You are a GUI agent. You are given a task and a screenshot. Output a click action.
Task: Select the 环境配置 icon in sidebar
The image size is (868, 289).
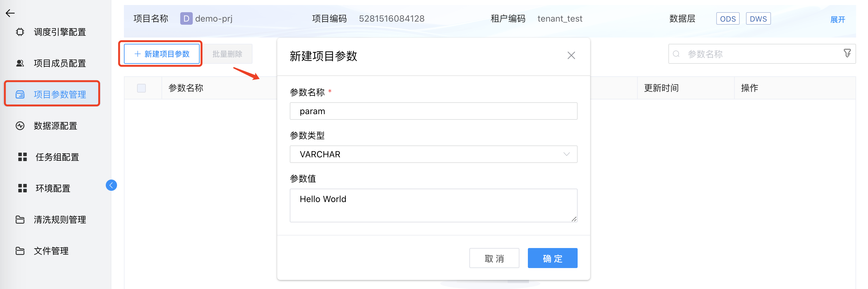(22, 188)
